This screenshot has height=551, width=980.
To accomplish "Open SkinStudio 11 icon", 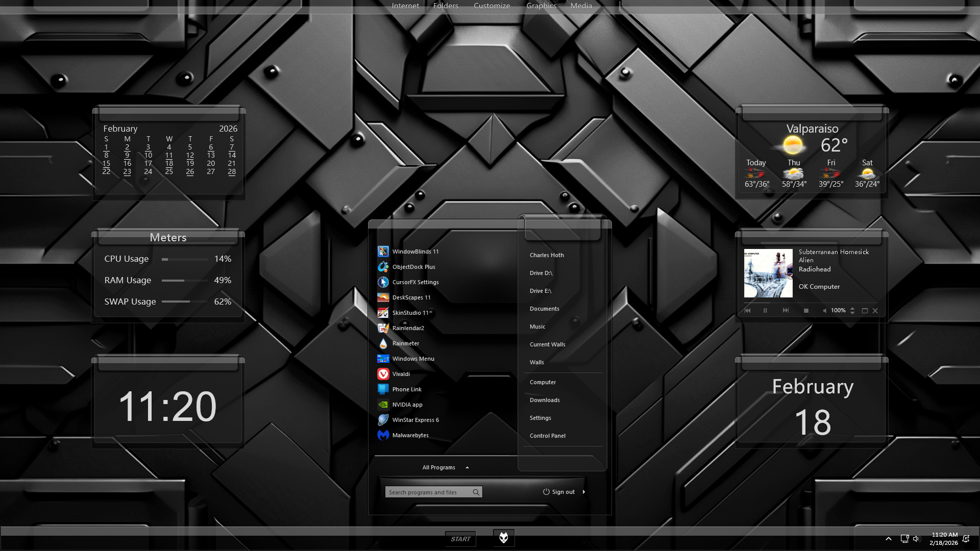I will tap(383, 313).
